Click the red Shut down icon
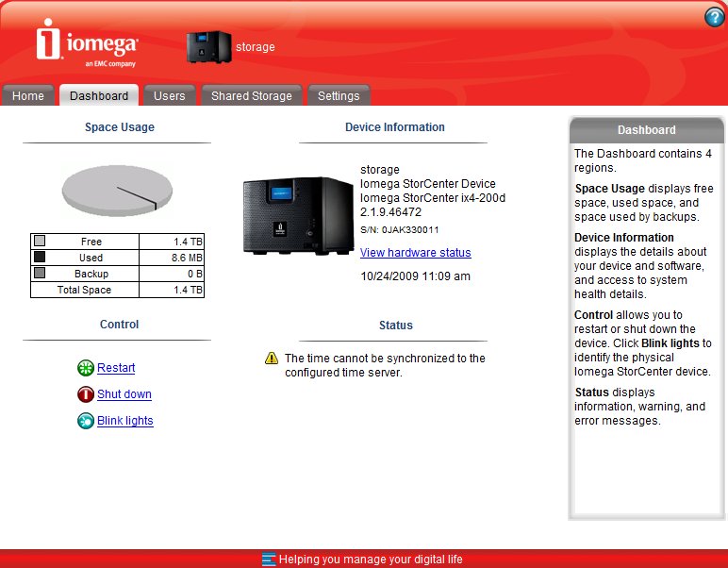The width and height of the screenshot is (728, 568). pyautogui.click(x=86, y=394)
